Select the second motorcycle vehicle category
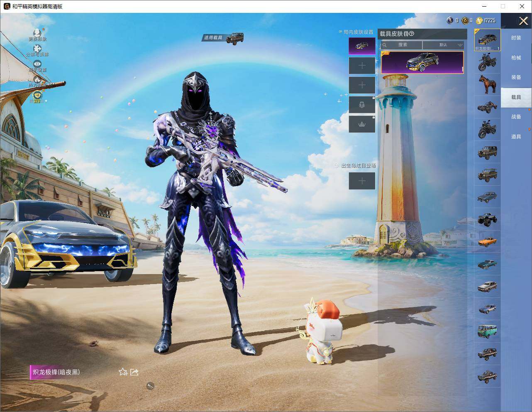Image resolution: width=532 pixels, height=412 pixels. tap(488, 130)
